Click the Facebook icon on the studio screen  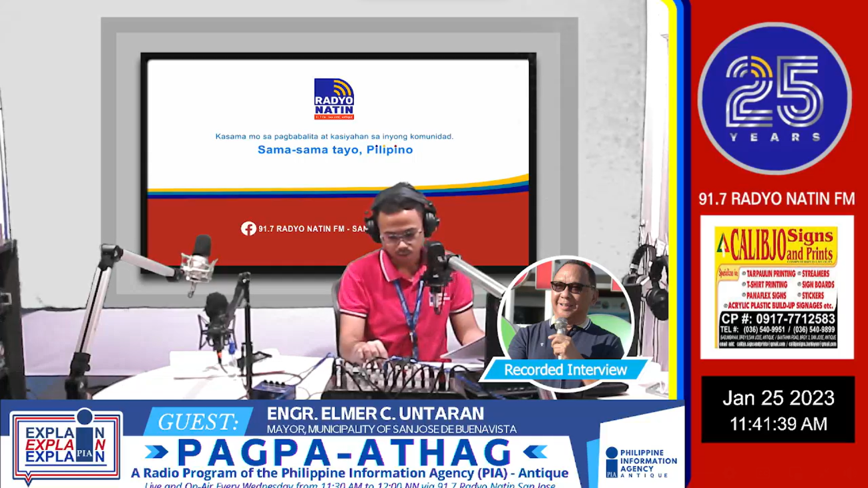(x=248, y=228)
